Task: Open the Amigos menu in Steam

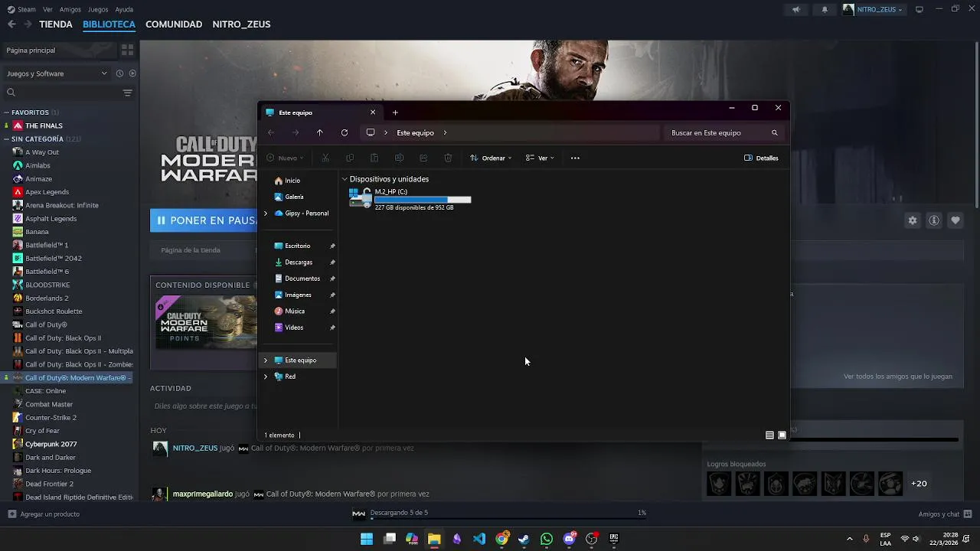Action: tap(70, 9)
